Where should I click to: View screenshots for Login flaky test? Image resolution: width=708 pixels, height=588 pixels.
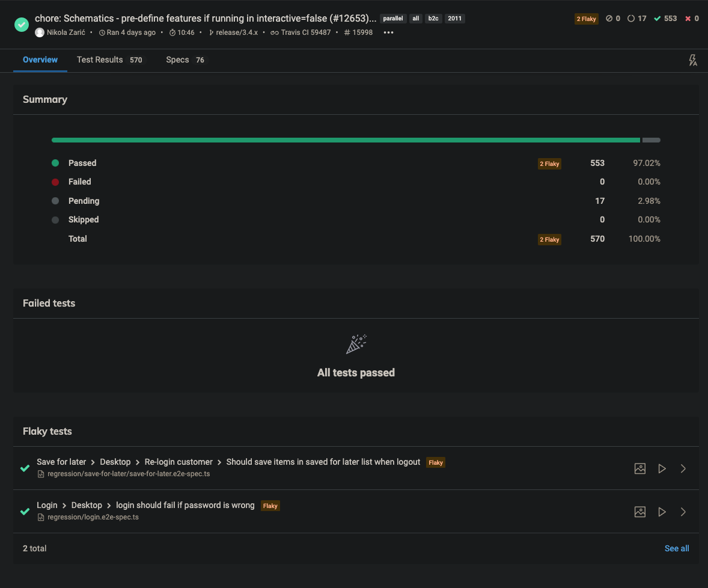pos(640,512)
